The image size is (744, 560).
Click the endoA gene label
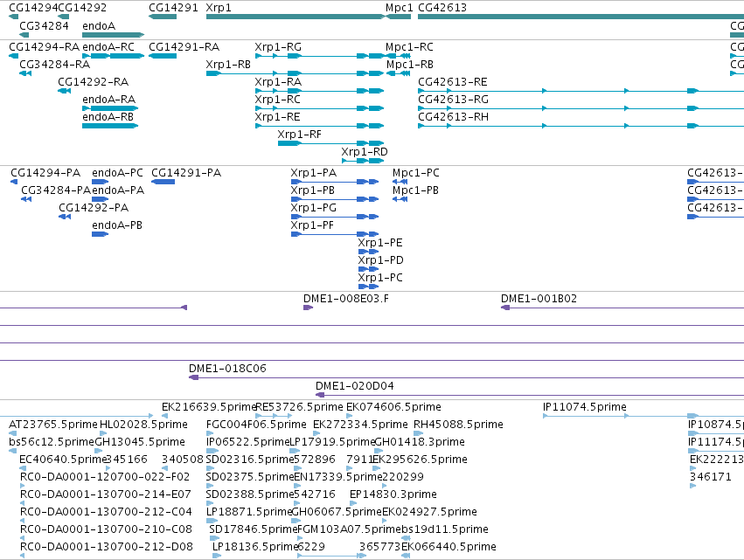99,25
